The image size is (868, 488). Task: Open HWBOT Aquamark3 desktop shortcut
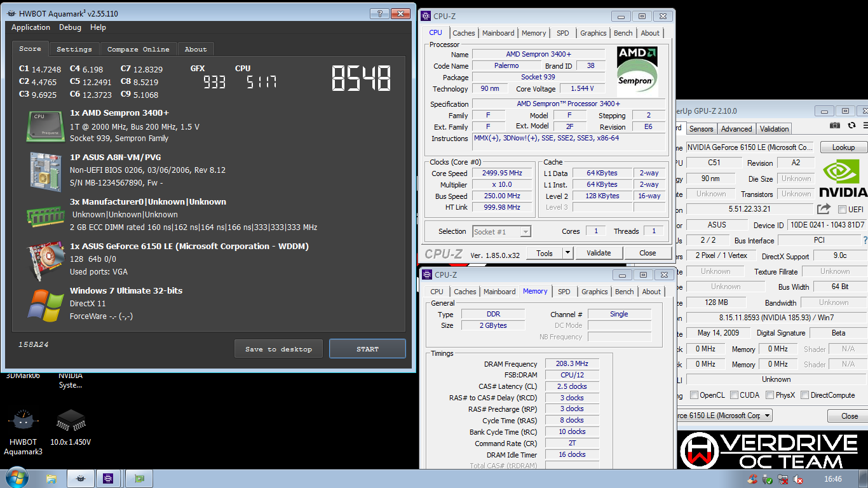coord(24,432)
